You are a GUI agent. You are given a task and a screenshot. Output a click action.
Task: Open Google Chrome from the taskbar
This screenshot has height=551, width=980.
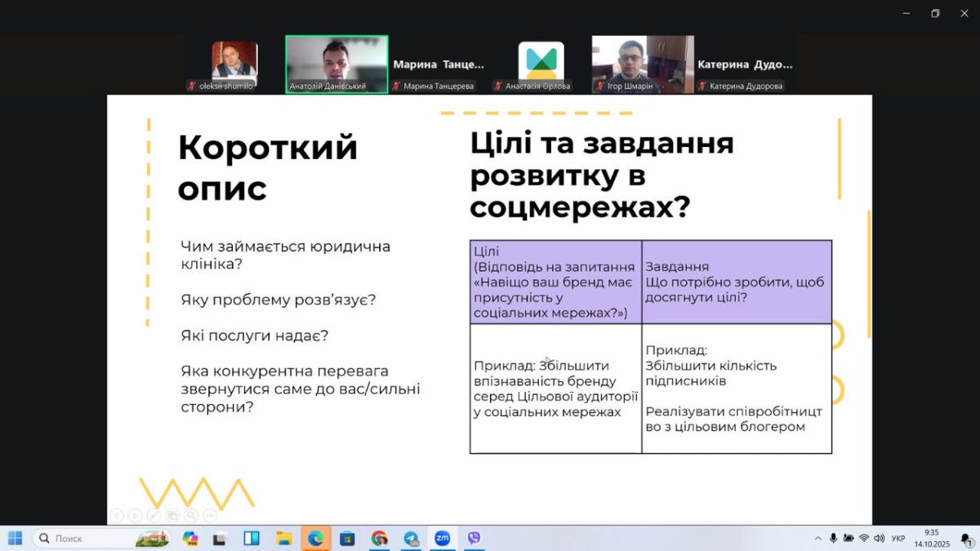click(379, 538)
